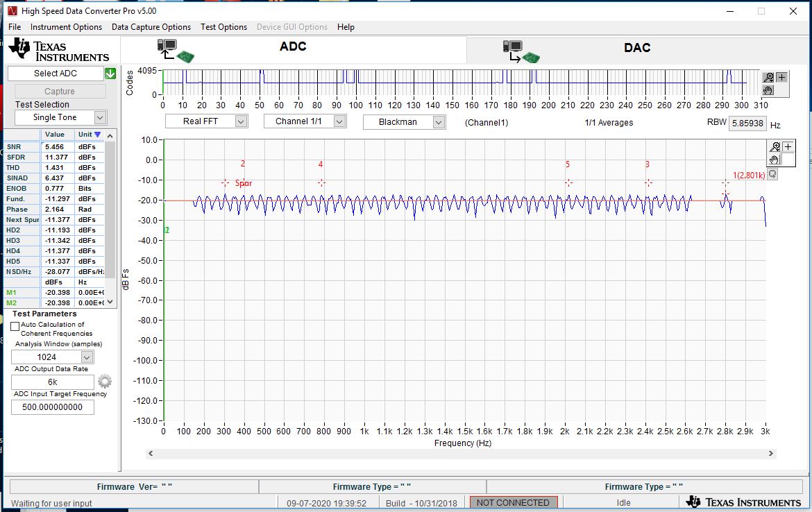The height and width of the screenshot is (512, 812).
Task: Click the results table vertical scrollbar thumb
Action: click(110, 209)
